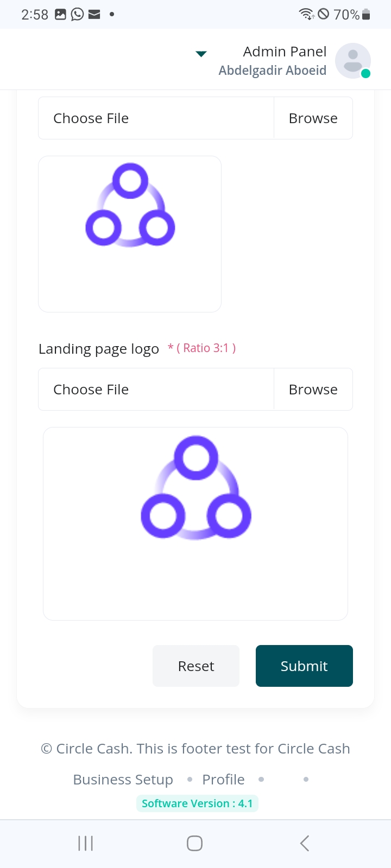Click the Landing page logo Choose File field
391x868 pixels.
tap(156, 390)
